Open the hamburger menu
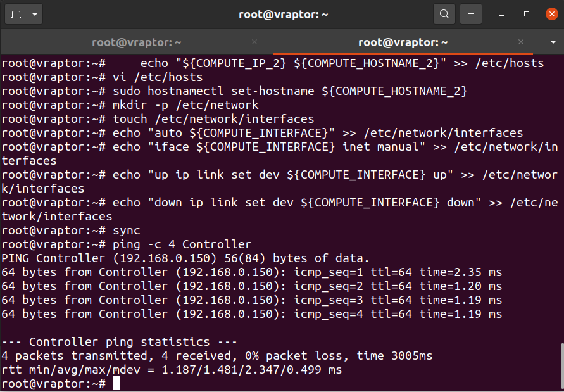Viewport: 564px width, 392px height. (471, 15)
